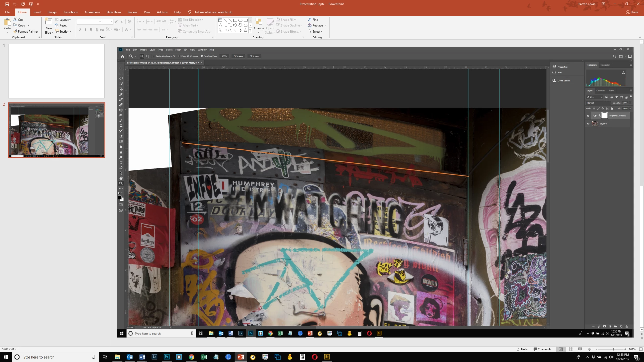Select the blank slide 1 thumbnail

click(x=56, y=71)
